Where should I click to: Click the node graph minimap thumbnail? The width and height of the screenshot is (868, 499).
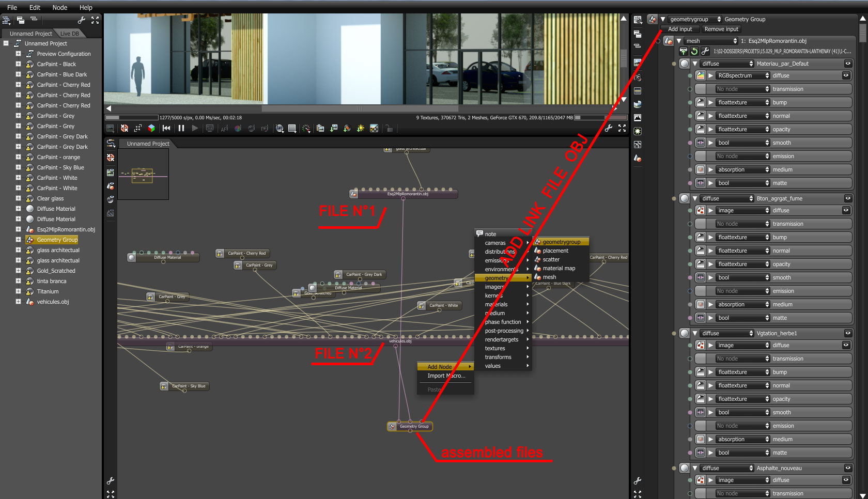coord(143,174)
